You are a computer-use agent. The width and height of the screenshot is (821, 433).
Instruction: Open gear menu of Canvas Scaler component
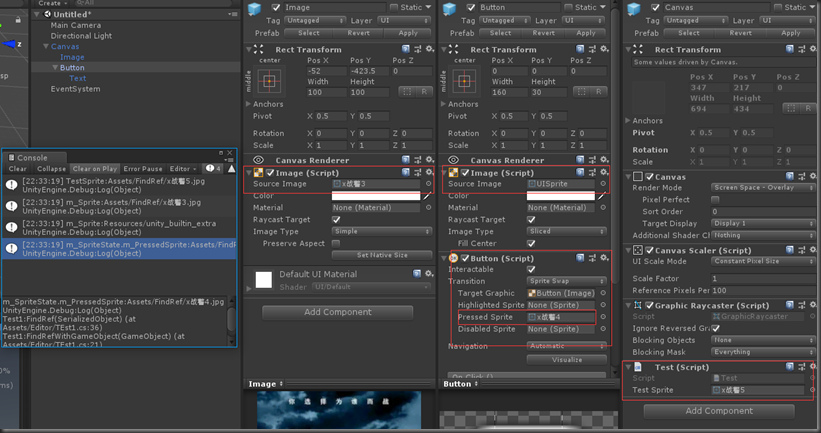click(813, 250)
